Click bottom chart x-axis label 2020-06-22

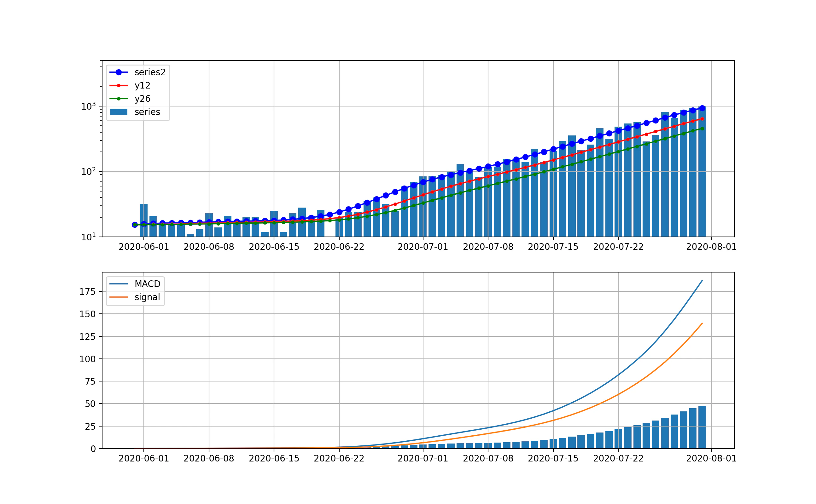point(339,459)
